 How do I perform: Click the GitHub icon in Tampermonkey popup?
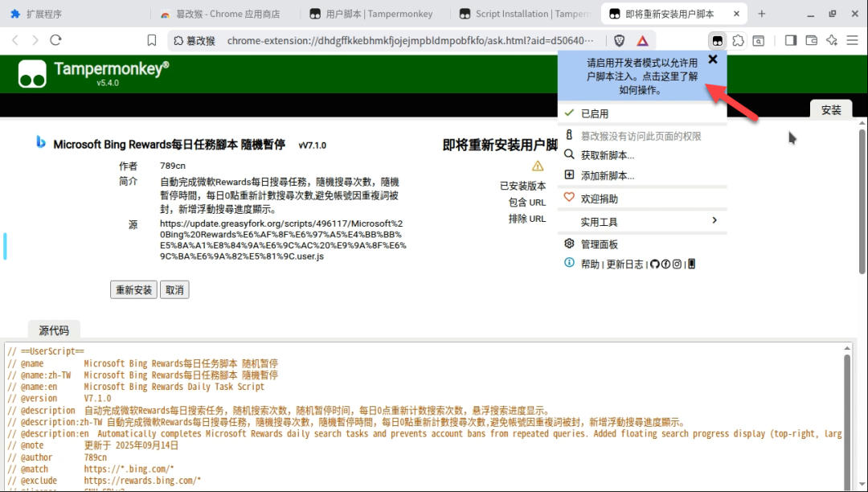coord(655,264)
